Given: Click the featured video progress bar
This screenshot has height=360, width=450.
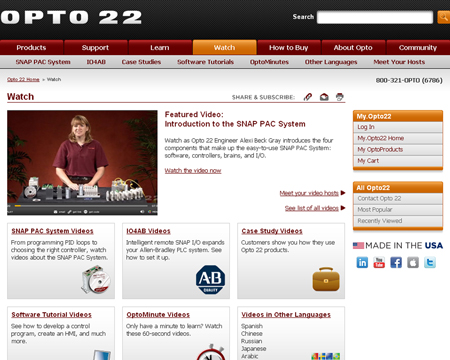Looking at the screenshot, I should pos(82,206).
